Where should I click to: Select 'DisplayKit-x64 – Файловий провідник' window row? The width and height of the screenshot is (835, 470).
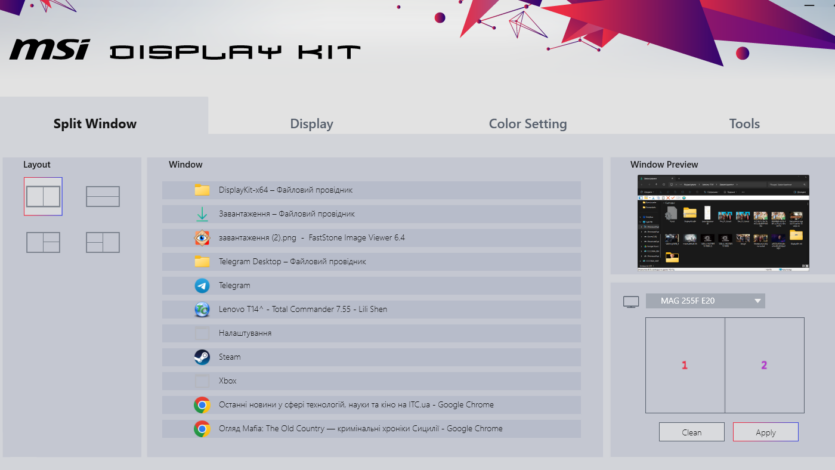point(371,190)
